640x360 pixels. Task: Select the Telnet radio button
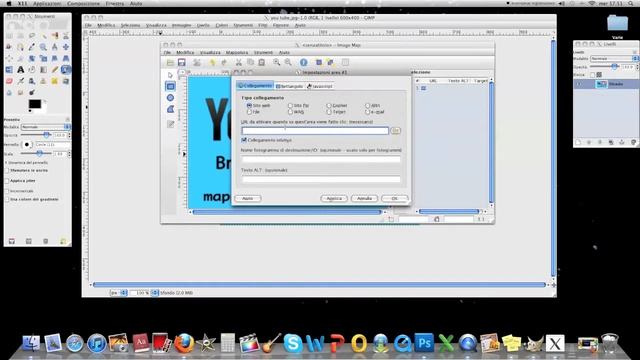point(329,111)
